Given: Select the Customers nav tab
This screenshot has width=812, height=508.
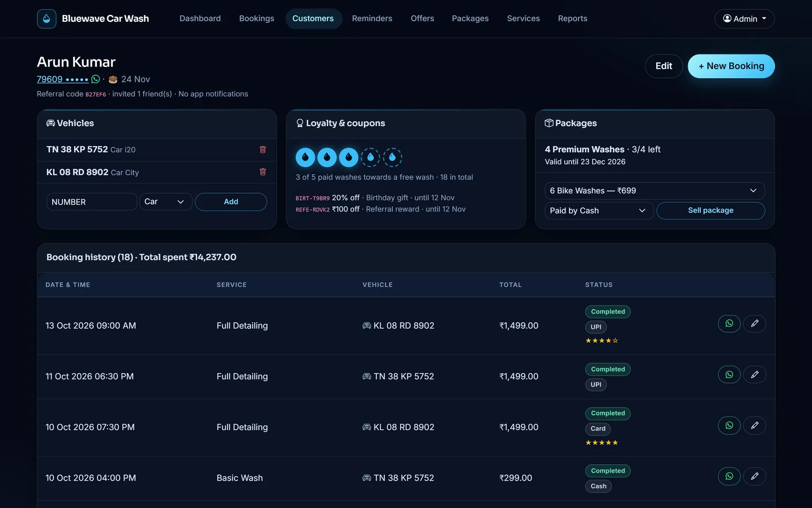Looking at the screenshot, I should (313, 19).
